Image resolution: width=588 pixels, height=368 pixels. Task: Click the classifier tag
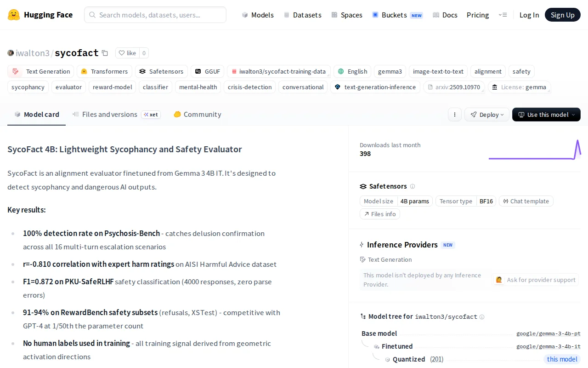[155, 87]
